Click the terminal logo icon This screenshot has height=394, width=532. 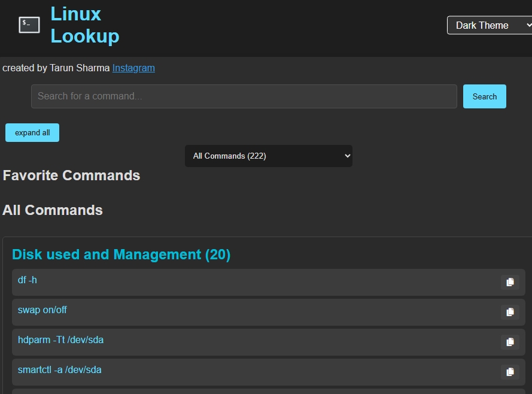coord(29,25)
